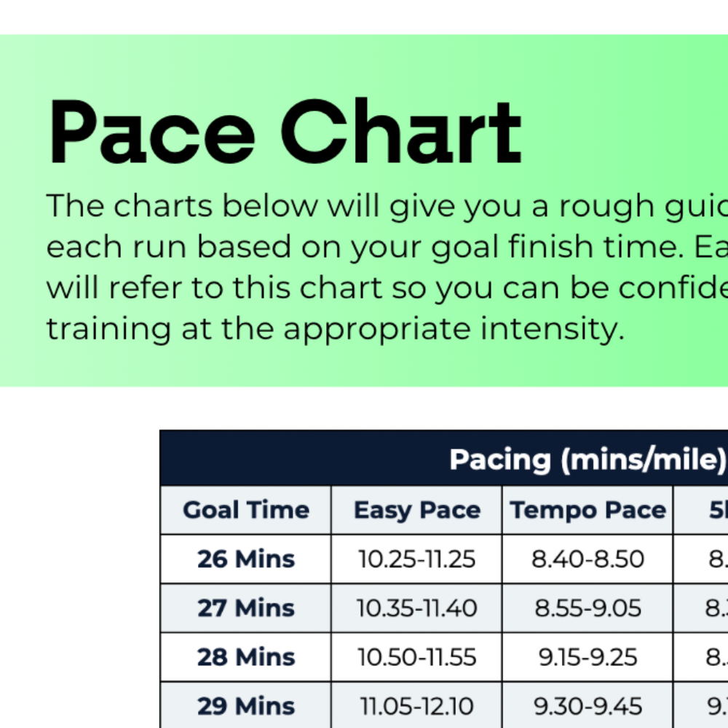Click the 9.15-9.25 tempo pace cell

tap(587, 657)
